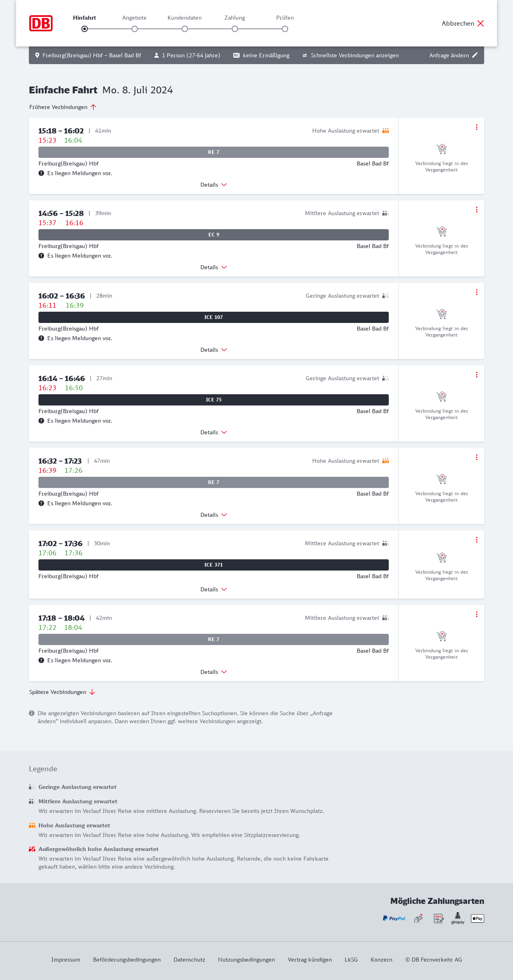
Task: Click the PayPal payment icon
Action: point(394,918)
